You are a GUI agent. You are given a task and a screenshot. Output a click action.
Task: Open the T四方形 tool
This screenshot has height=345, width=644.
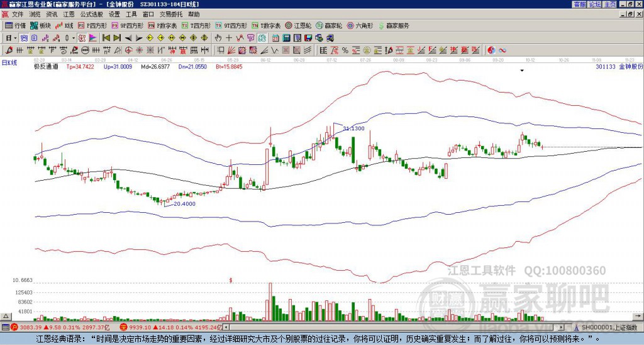[196, 26]
